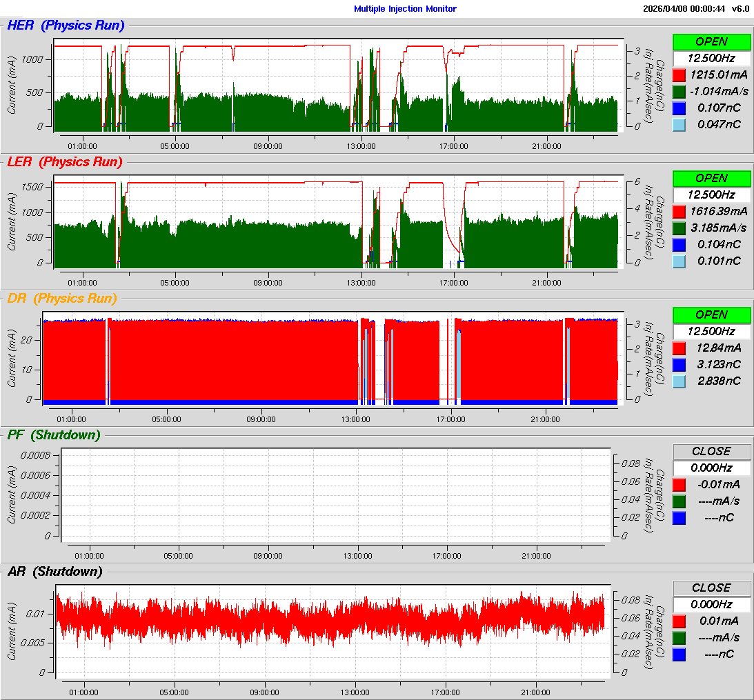Toggle the DR OPEN status indicator

[711, 314]
